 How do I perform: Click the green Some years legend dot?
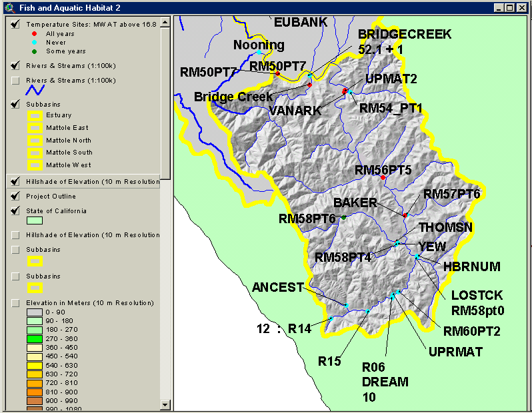click(x=34, y=51)
